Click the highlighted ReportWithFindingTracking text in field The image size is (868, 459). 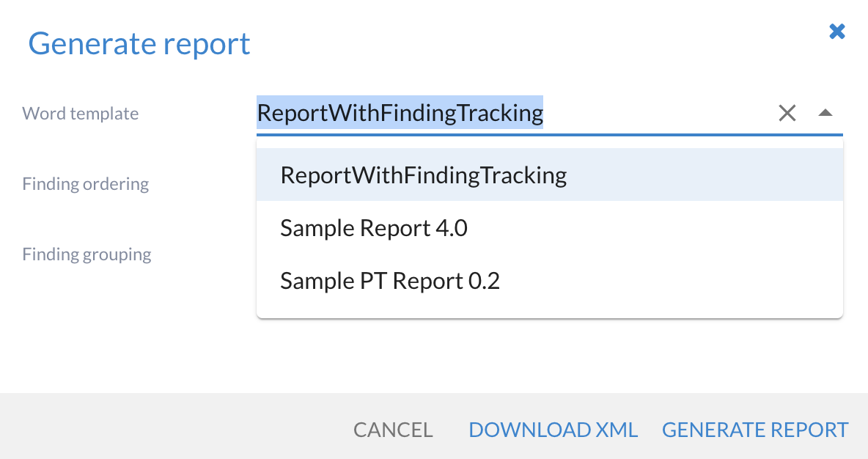[400, 113]
